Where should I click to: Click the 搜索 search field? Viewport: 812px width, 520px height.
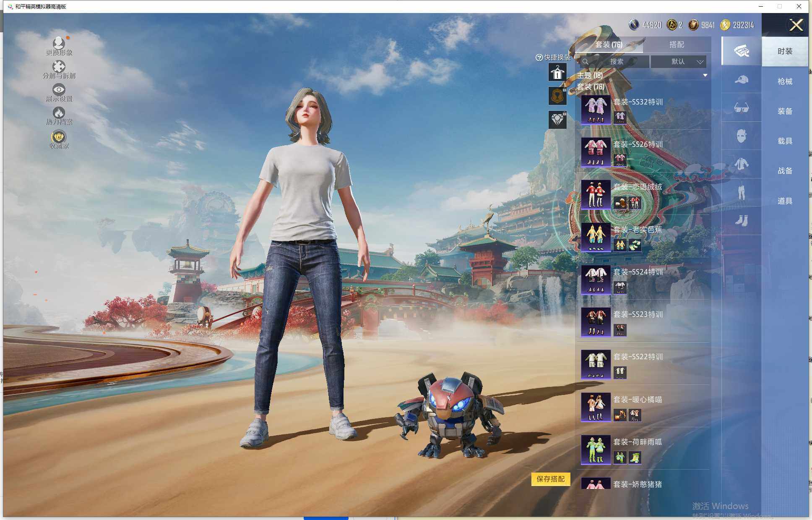(616, 62)
